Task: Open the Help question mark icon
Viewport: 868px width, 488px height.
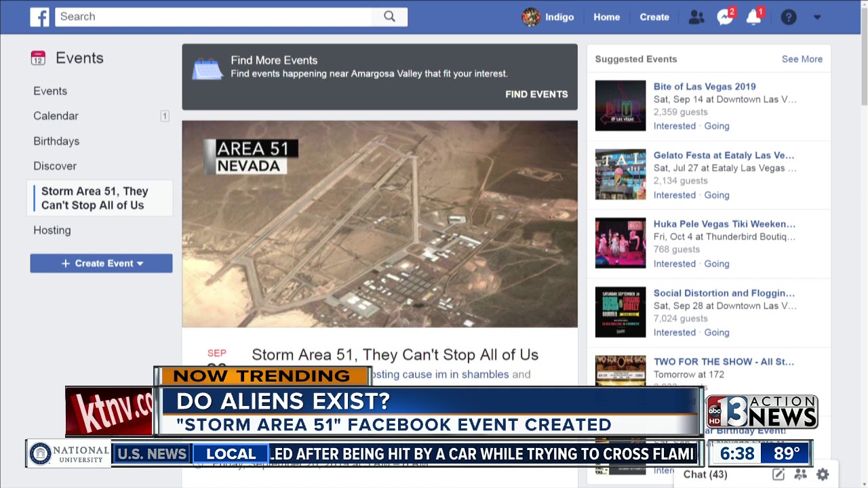Action: point(789,17)
